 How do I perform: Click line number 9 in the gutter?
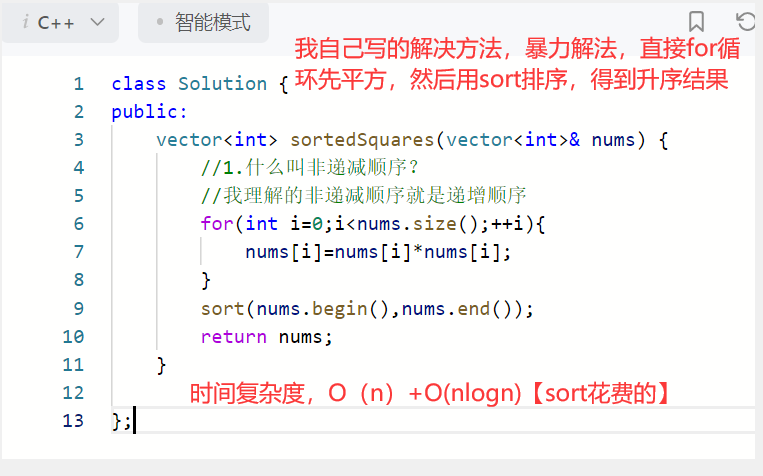78,308
